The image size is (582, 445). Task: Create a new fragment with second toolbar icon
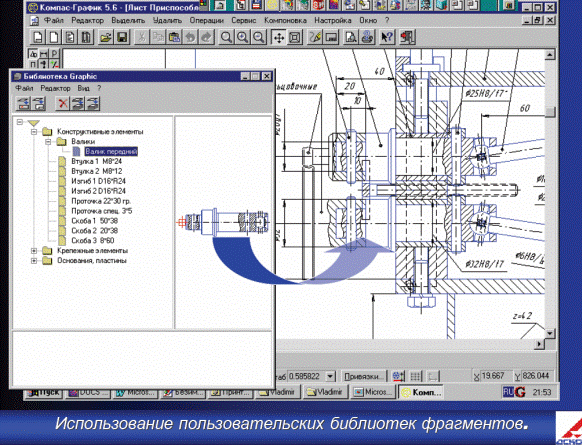point(54,37)
